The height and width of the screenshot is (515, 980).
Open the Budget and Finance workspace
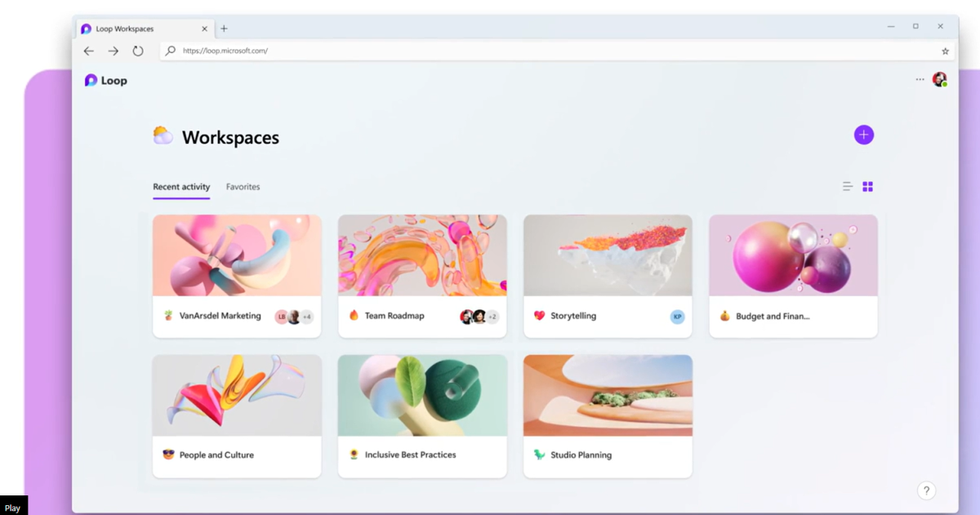coord(793,276)
